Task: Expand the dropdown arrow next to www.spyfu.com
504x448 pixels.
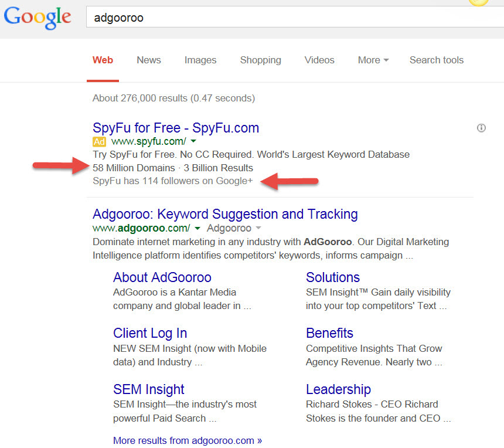Action: pos(193,141)
